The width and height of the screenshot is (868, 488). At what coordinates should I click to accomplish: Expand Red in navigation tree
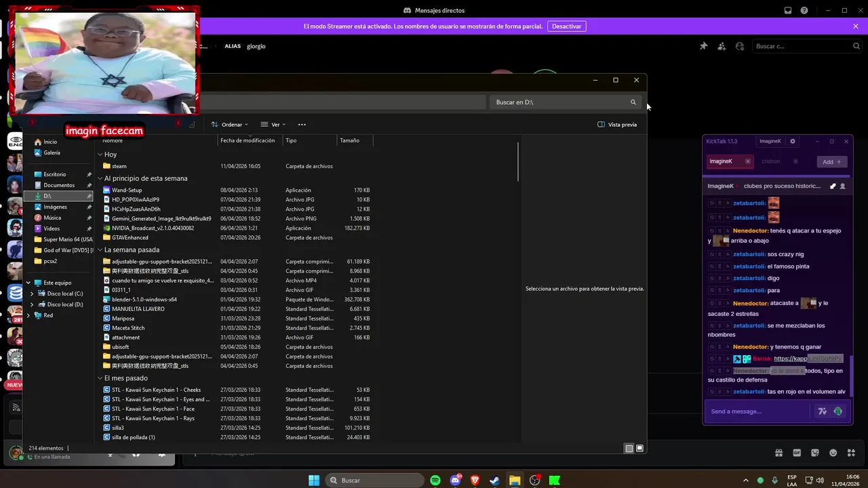click(x=28, y=315)
